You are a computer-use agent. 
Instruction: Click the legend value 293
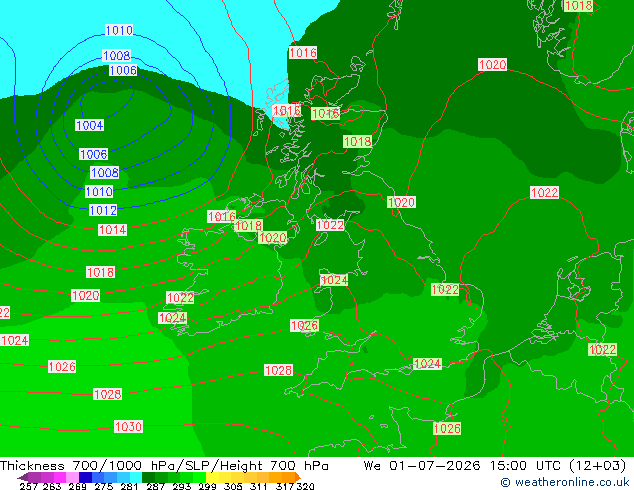point(181,486)
